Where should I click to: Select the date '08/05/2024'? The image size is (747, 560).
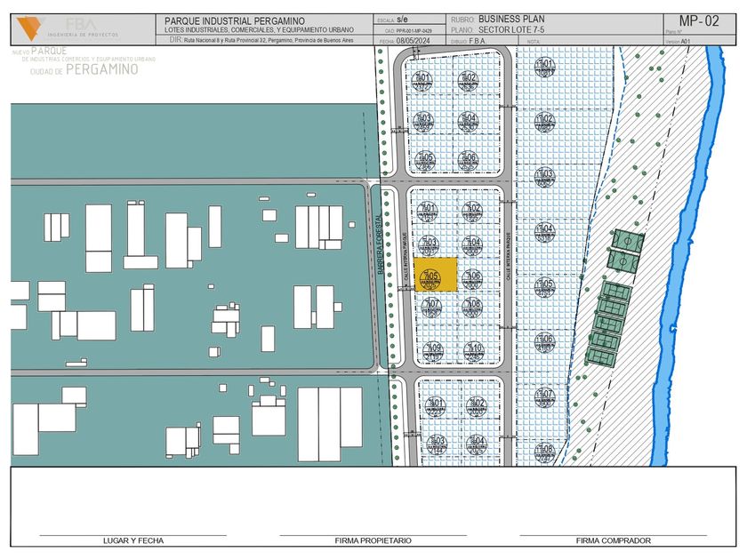[413, 41]
